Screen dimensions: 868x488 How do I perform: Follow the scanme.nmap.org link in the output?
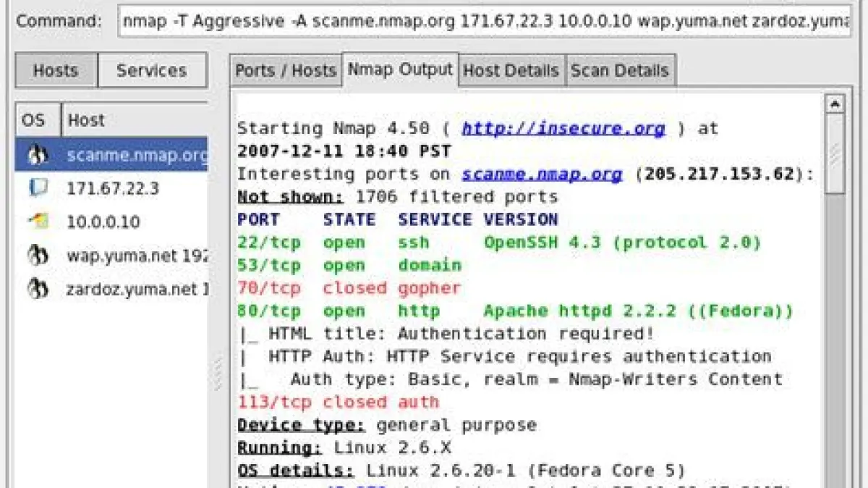tap(542, 174)
